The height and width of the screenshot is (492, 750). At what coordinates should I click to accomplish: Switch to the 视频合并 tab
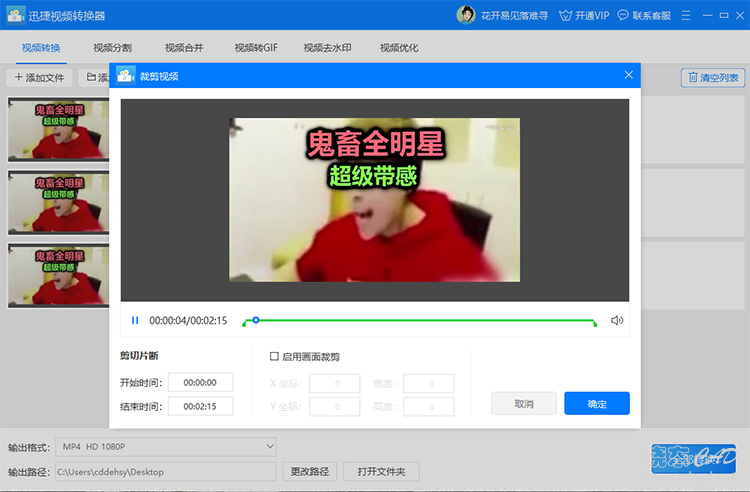point(184,48)
